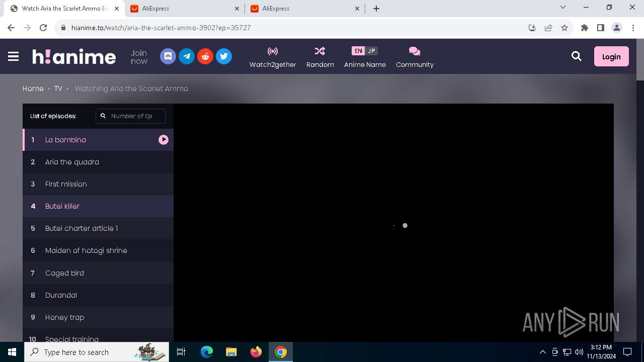This screenshot has height=362, width=644.
Task: Launch Firefox from taskbar
Action: click(x=256, y=352)
